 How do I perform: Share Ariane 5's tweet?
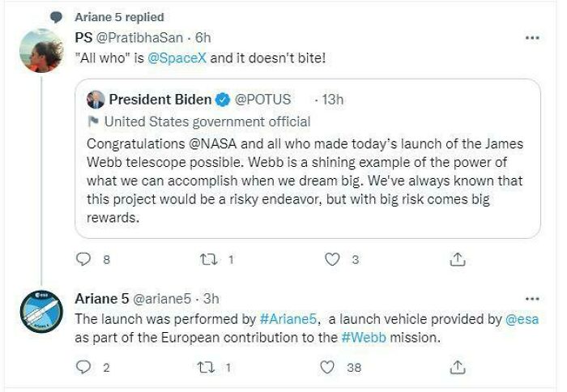(458, 367)
